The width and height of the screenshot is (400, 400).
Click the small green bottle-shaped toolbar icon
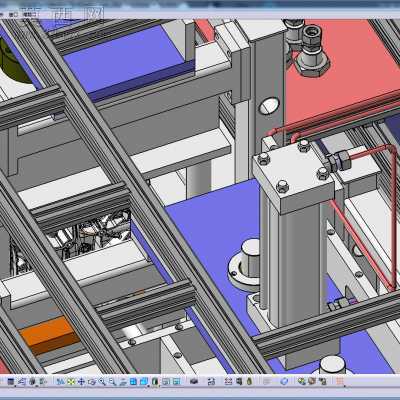[249, 381]
